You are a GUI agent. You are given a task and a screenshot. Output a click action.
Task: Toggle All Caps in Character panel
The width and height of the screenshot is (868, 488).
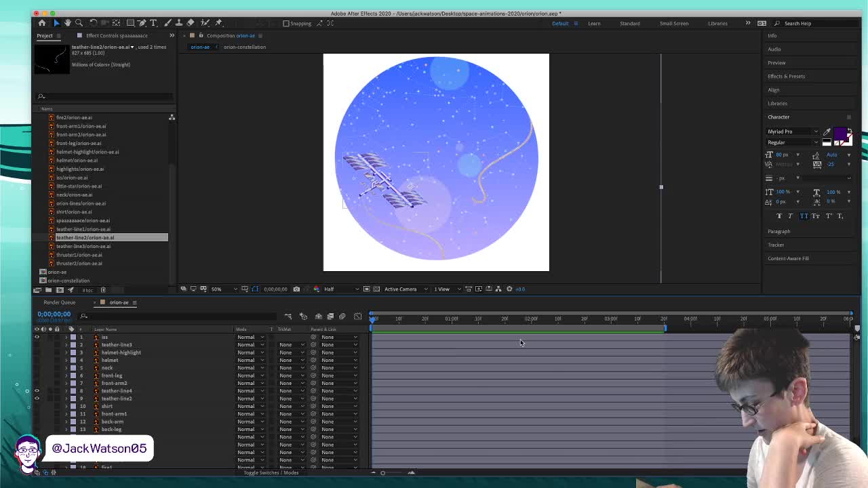(x=804, y=216)
